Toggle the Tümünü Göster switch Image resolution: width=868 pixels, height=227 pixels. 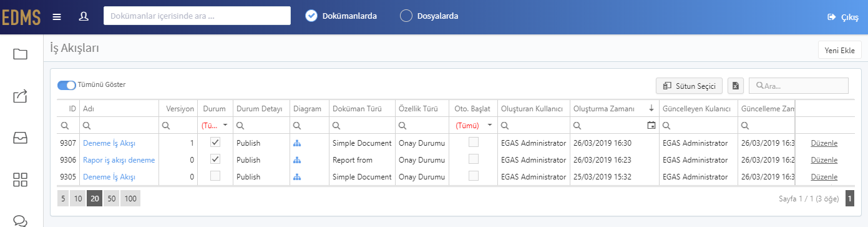(x=67, y=85)
